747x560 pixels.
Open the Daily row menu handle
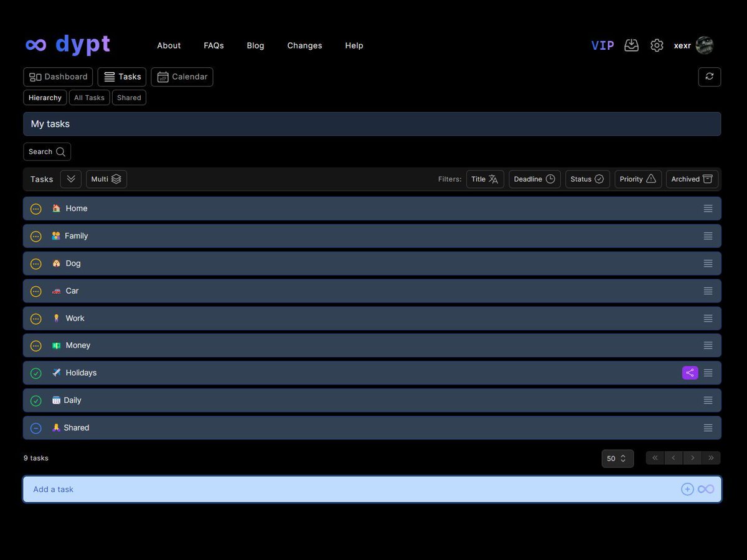point(708,400)
